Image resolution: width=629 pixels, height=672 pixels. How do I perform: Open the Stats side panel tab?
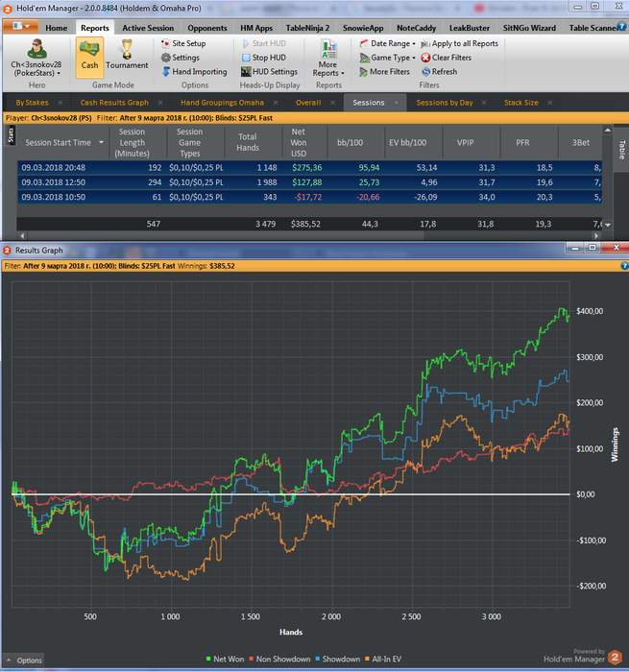coord(11,135)
